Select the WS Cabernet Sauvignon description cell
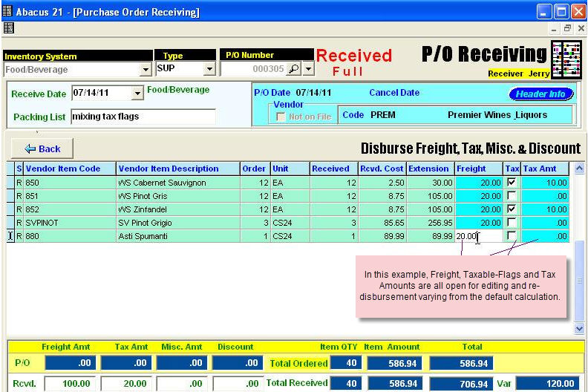This screenshot has height=392, width=588. coord(178,183)
